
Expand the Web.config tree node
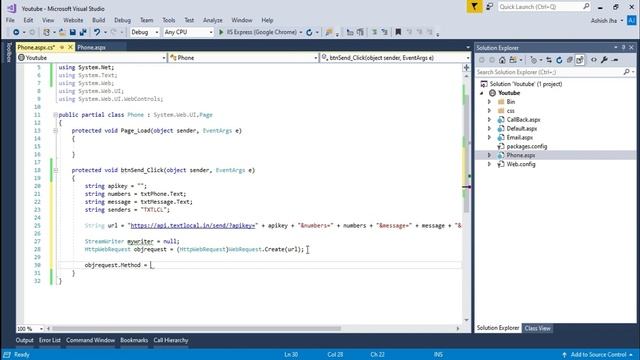tap(489, 164)
